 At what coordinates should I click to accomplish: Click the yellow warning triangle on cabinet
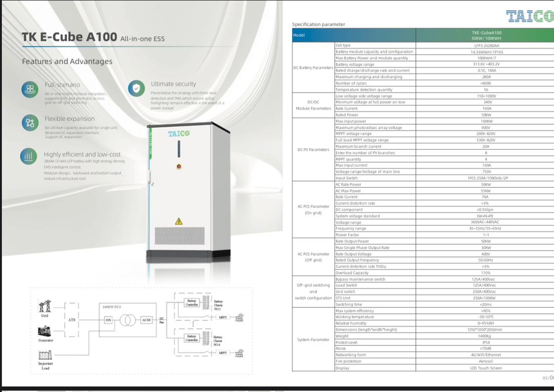coord(179,221)
